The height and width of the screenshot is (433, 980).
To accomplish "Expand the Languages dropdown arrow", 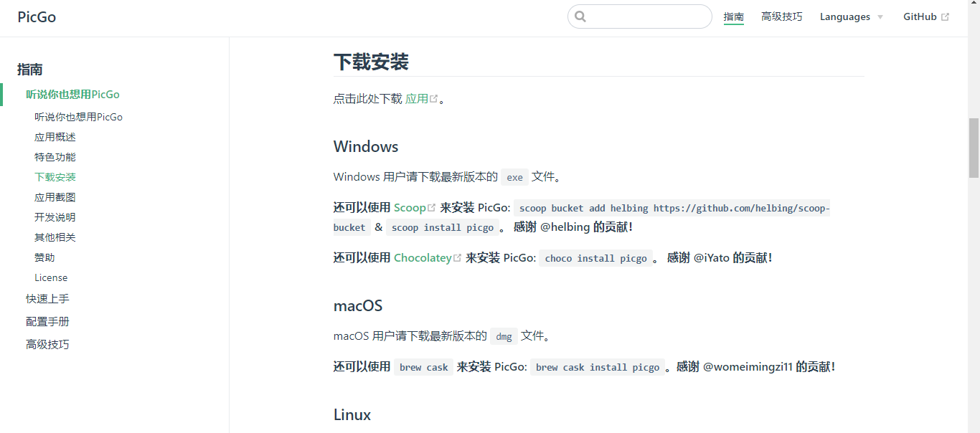I will (x=880, y=17).
